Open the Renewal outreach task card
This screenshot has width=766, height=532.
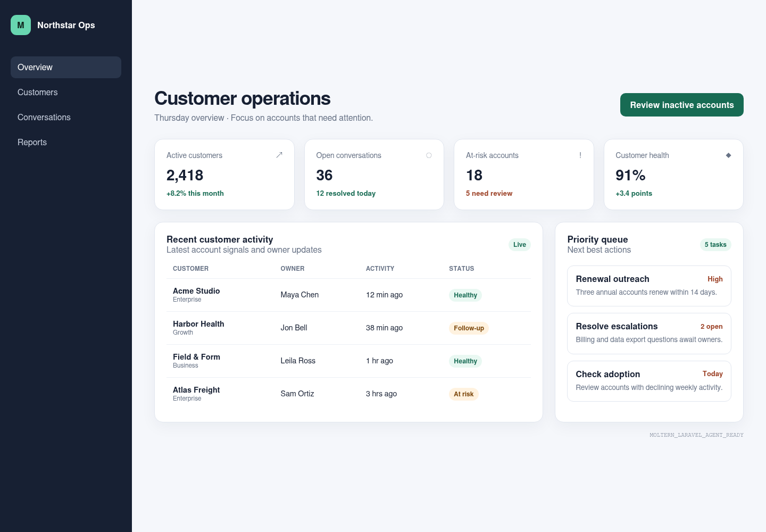point(649,286)
